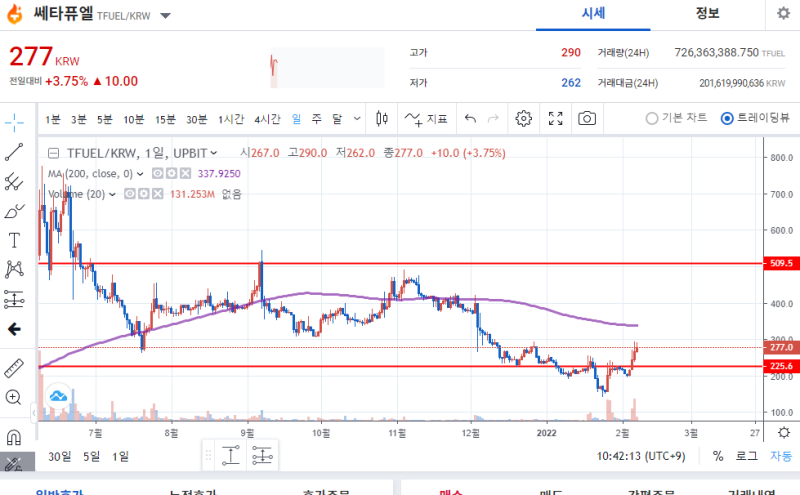This screenshot has width=800, height=495.
Task: Open the 시세 tab
Action: point(593,14)
